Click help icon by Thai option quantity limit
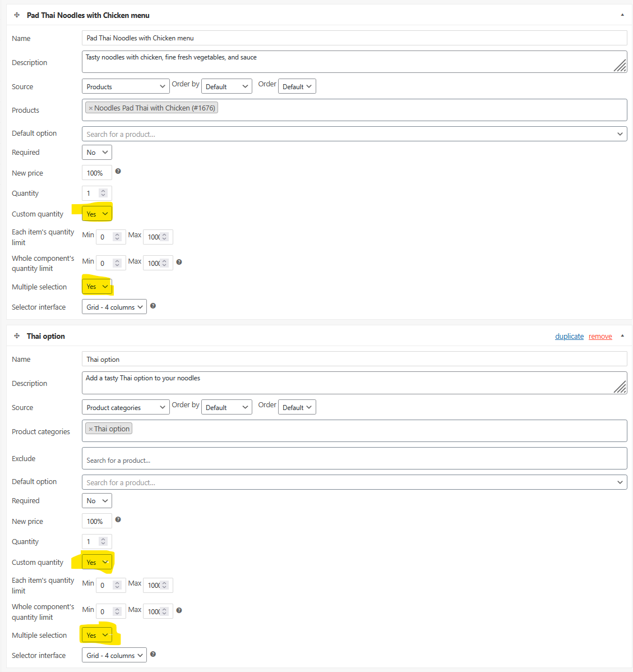The width and height of the screenshot is (633, 672). click(179, 610)
